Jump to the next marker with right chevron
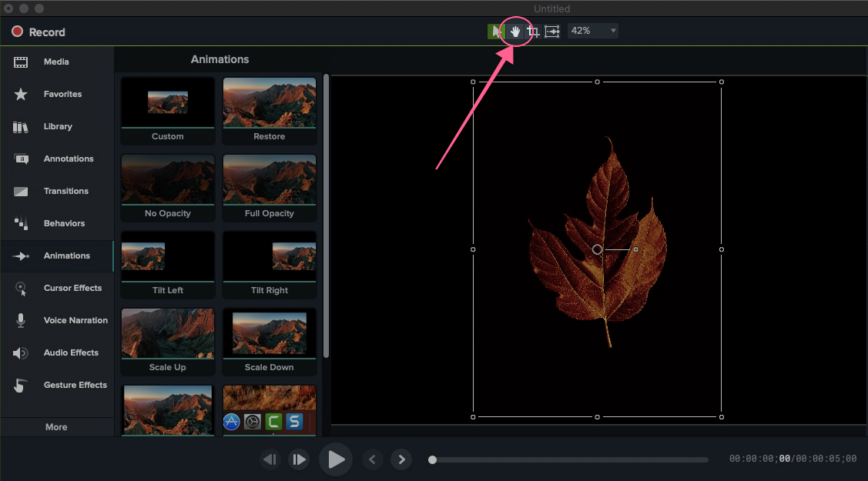Viewport: 868px width, 481px height. point(400,459)
